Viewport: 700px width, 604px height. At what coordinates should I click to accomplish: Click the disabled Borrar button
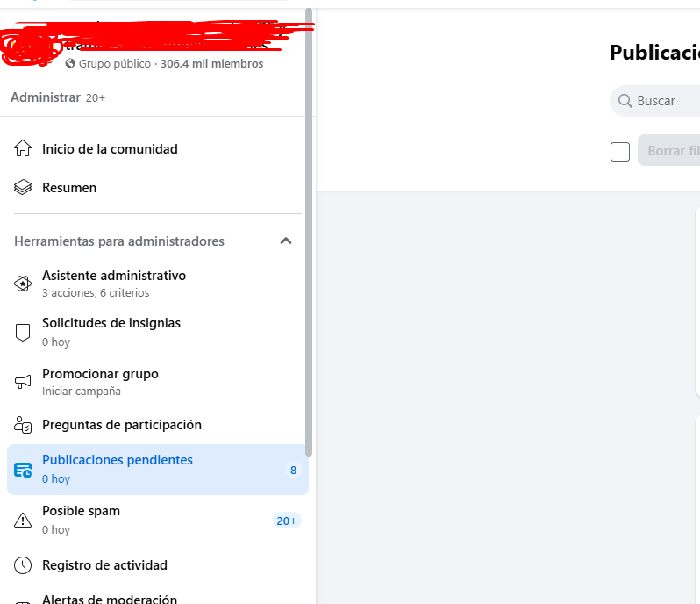click(668, 150)
